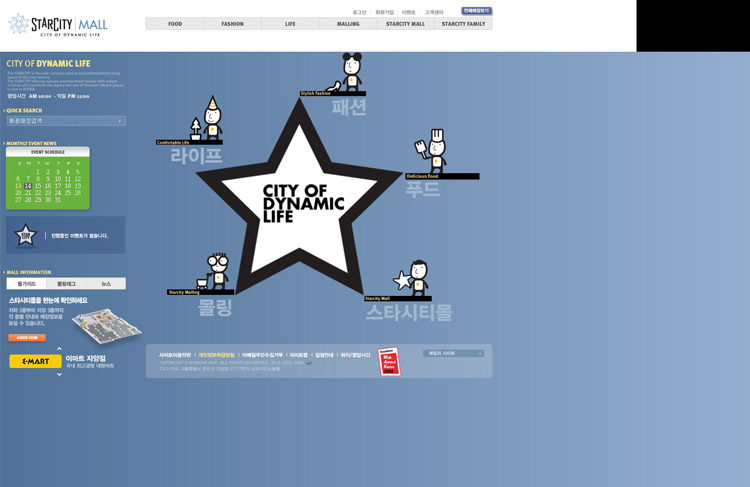Open the LIFE menu
This screenshot has width=750, height=487.
coord(290,24)
